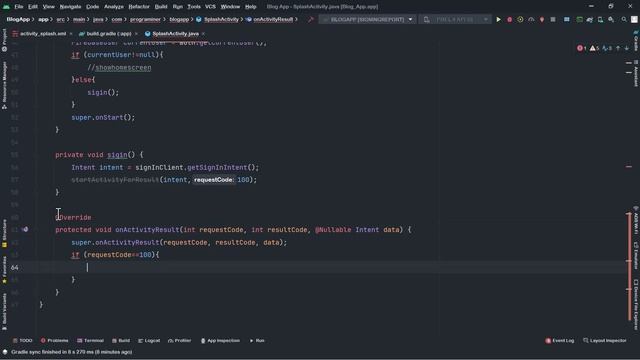The width and height of the screenshot is (640, 360).
Task: Click the Search Everywhere magnifier icon
Action: 624,19
